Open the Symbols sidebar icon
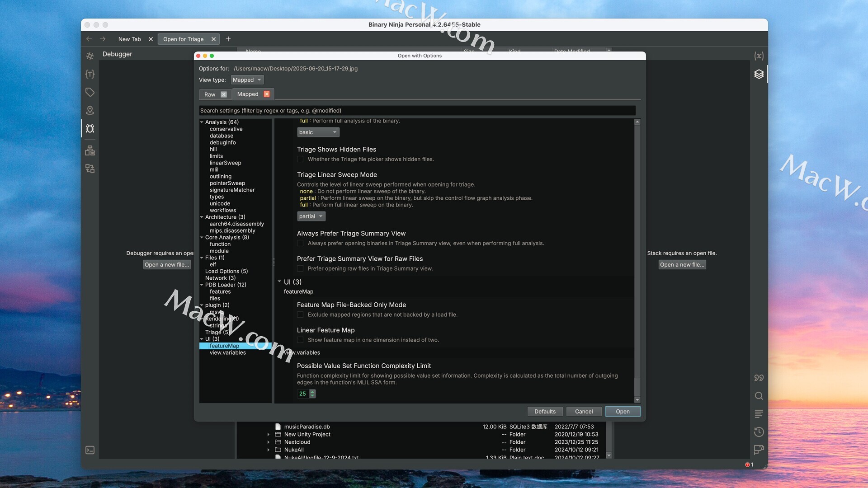The height and width of the screenshot is (488, 868). 90,56
